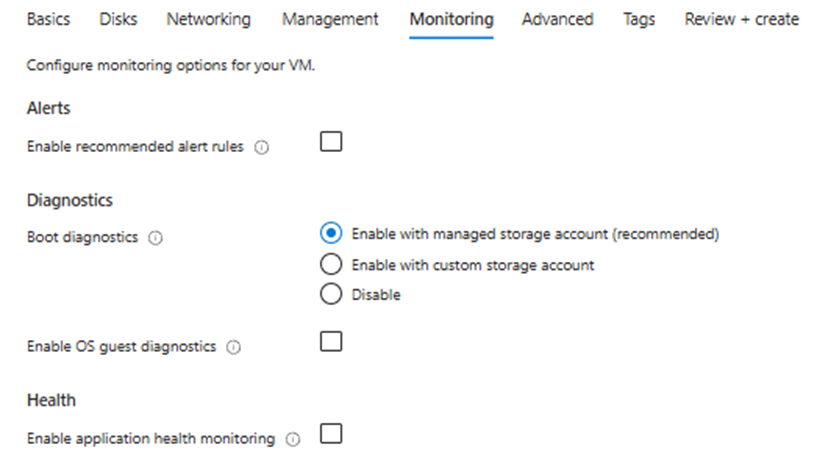
Task: Click application health monitoring info icon
Action: pos(292,439)
